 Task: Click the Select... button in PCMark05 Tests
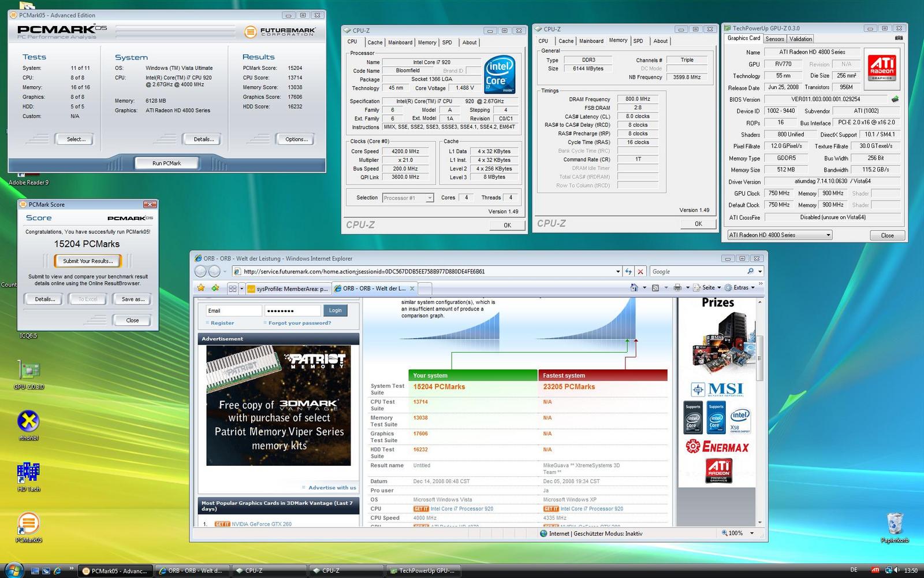tap(76, 139)
